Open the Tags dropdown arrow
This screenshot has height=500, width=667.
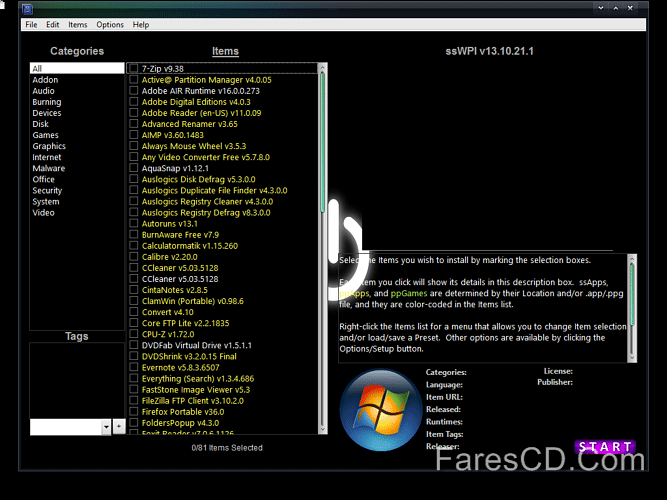[106, 427]
